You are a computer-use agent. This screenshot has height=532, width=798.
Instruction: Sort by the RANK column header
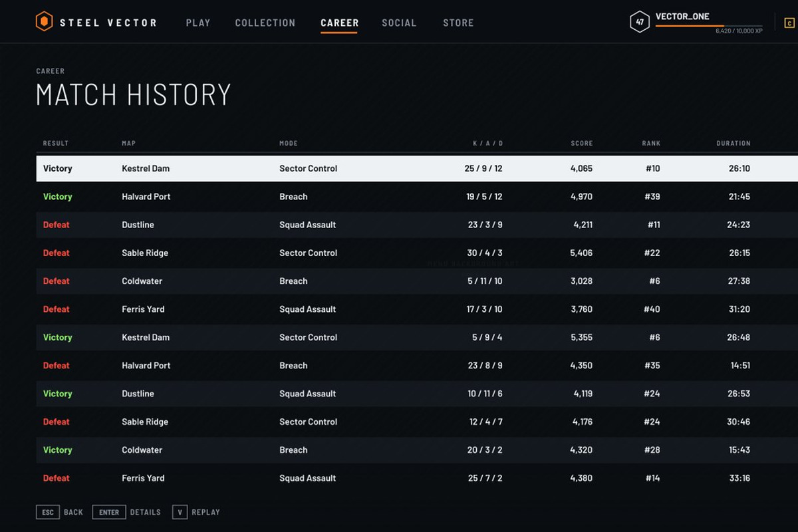point(651,143)
